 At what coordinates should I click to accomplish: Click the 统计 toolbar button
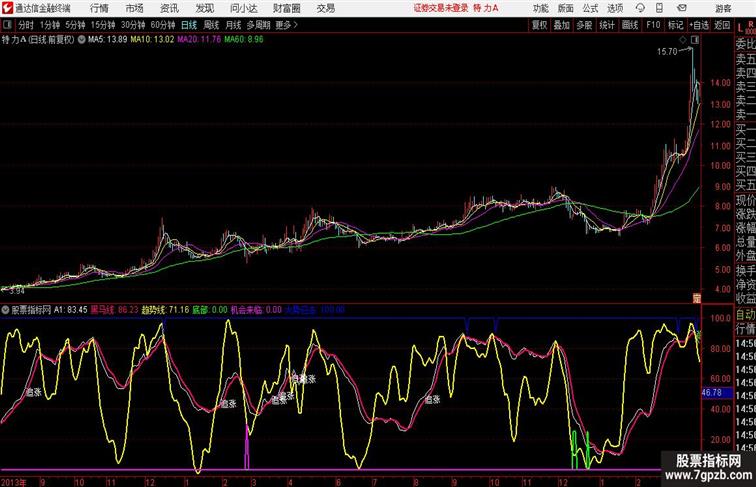point(607,25)
